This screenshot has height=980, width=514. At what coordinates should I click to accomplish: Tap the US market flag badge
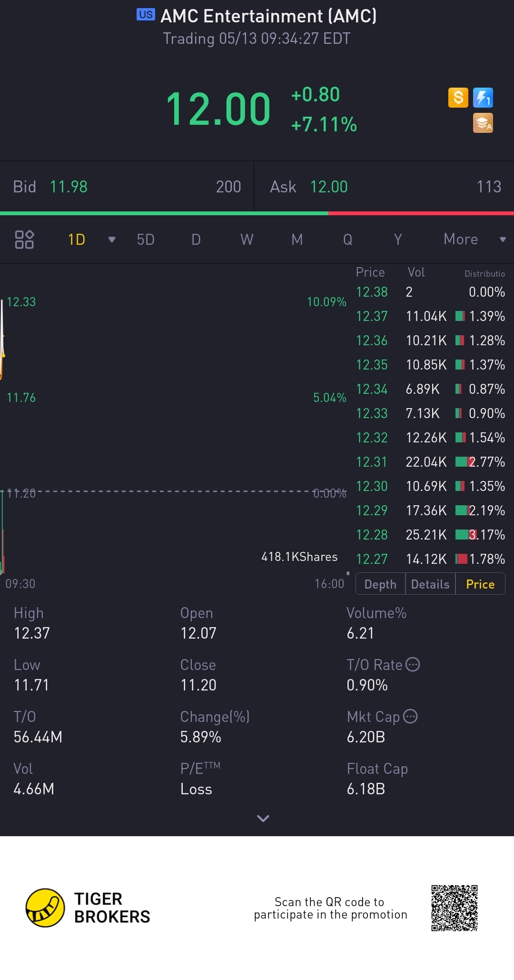pyautogui.click(x=146, y=14)
